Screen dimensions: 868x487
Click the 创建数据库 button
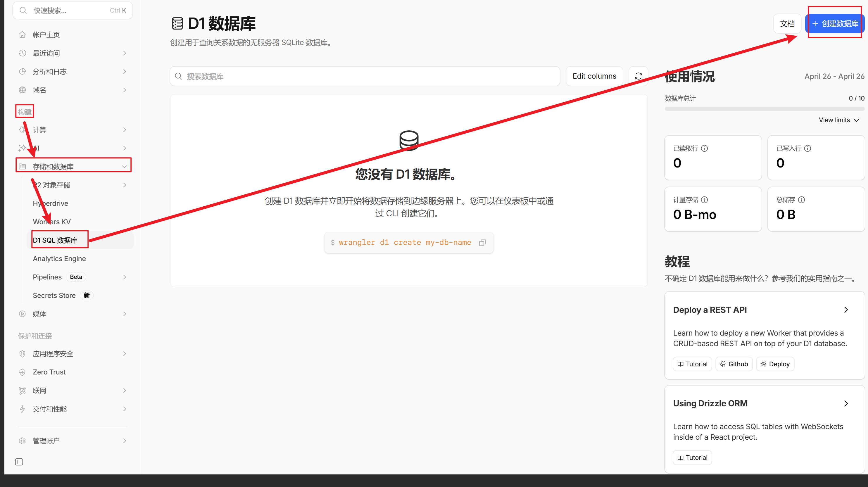tap(835, 24)
